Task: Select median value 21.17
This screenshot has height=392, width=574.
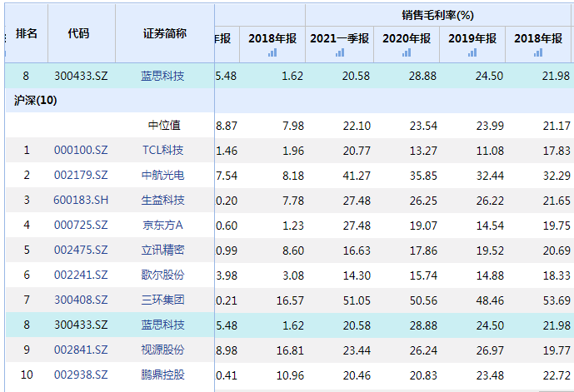Action: click(x=557, y=126)
